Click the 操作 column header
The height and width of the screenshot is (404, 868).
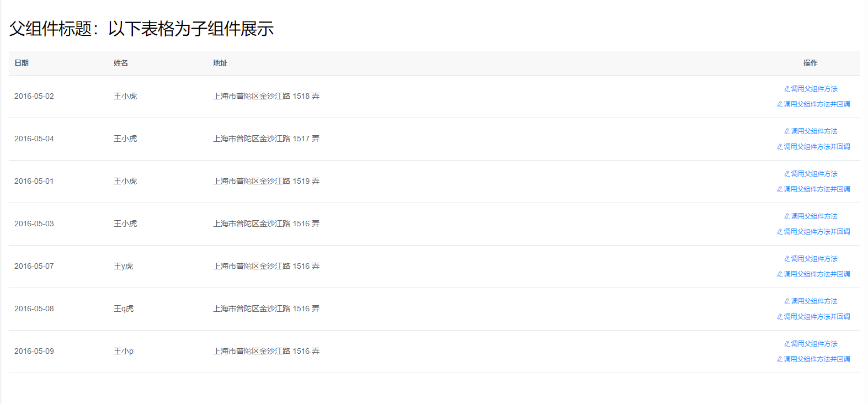coord(811,63)
